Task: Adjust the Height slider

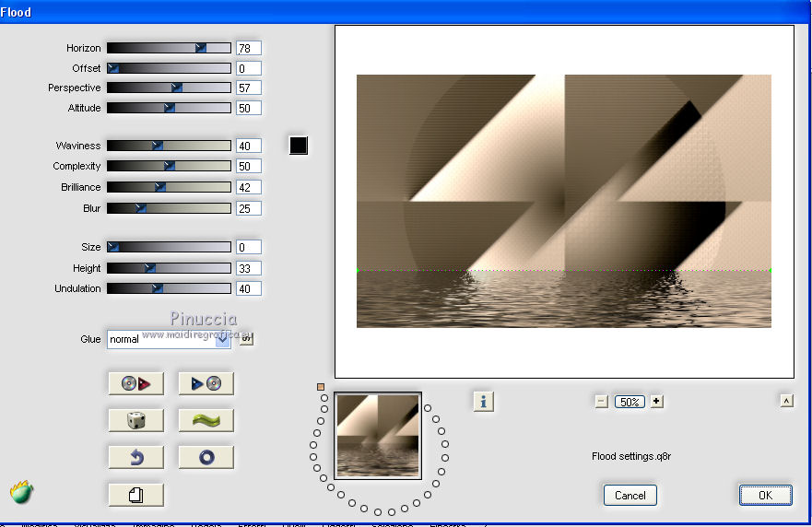Action: pyautogui.click(x=169, y=268)
